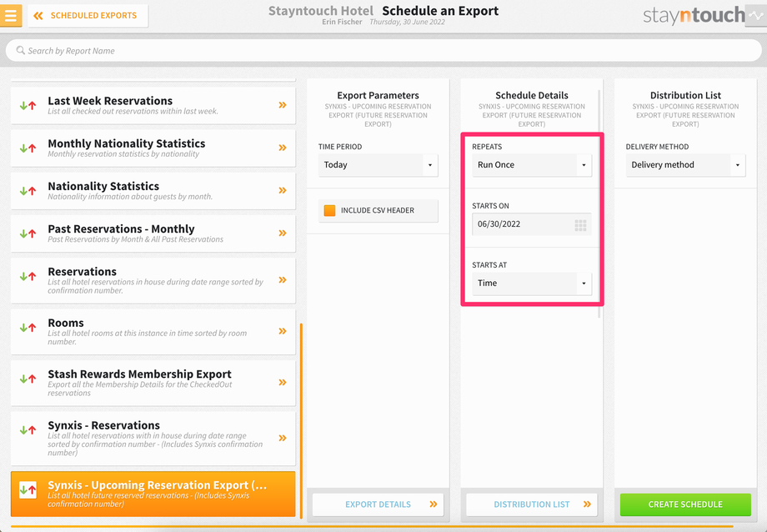This screenshot has width=767, height=532.
Task: Open calendar grid icon in Starts On
Action: [580, 225]
